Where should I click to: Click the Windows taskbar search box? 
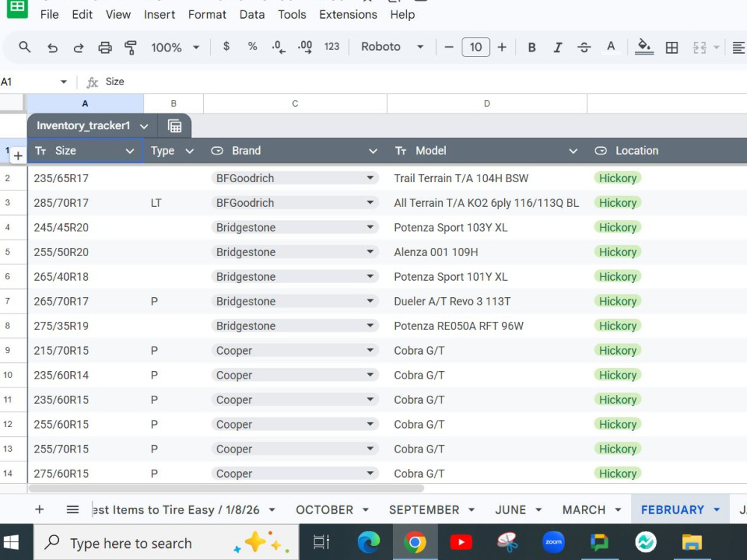(167, 542)
